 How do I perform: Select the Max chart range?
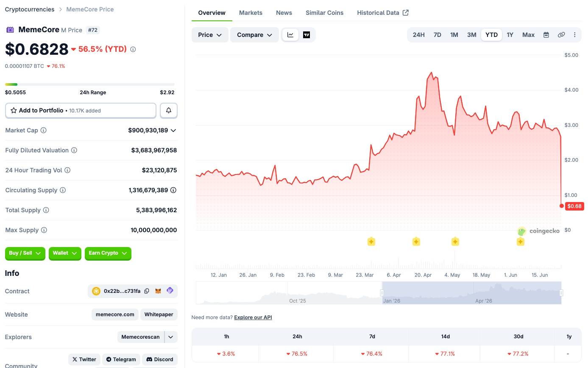click(528, 35)
